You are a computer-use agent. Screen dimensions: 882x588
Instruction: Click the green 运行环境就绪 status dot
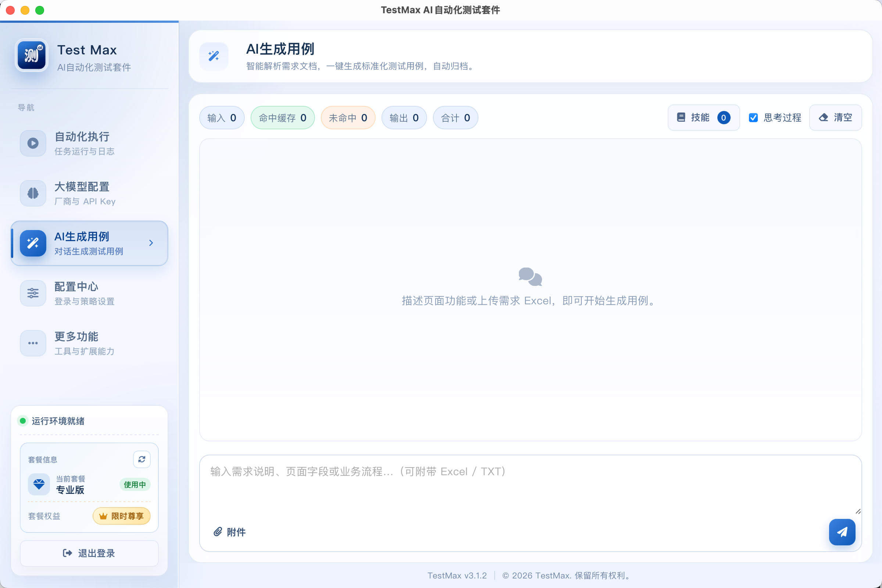[23, 421]
